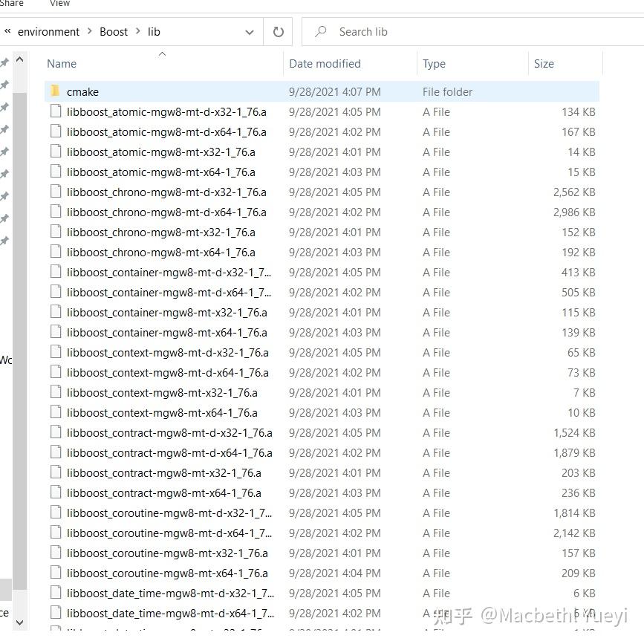Open the address bar history dropdown
The width and height of the screenshot is (644, 644).
[x=250, y=31]
